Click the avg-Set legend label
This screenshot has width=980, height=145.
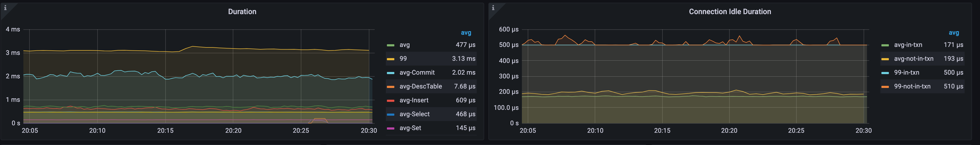[x=410, y=128]
